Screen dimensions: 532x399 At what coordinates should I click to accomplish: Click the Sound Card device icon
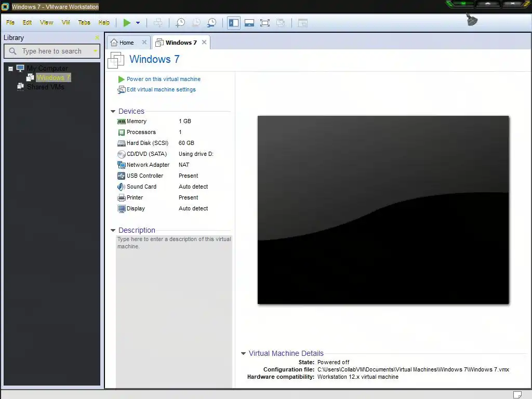click(x=121, y=187)
